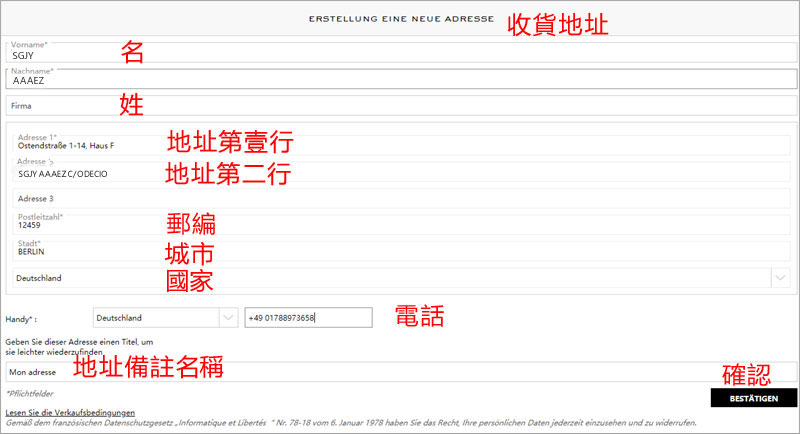Click the Postleitzahl field showing 12459

pyautogui.click(x=401, y=225)
